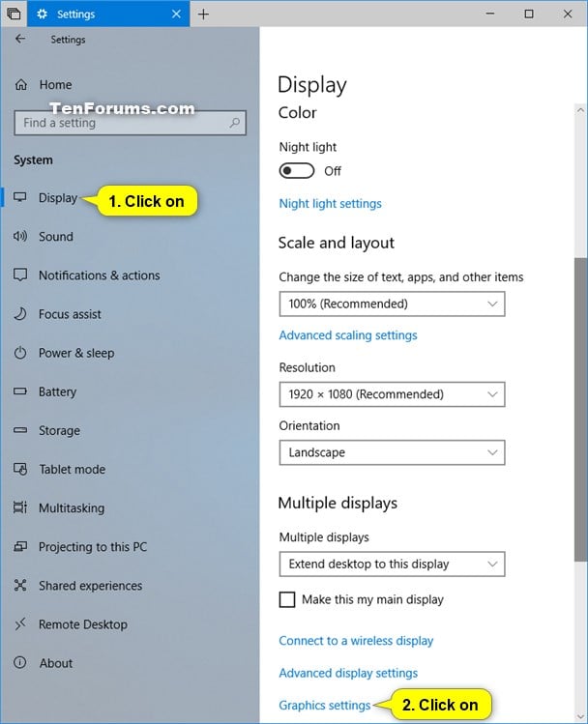Open Tablet mode settings
588x724 pixels.
point(73,469)
